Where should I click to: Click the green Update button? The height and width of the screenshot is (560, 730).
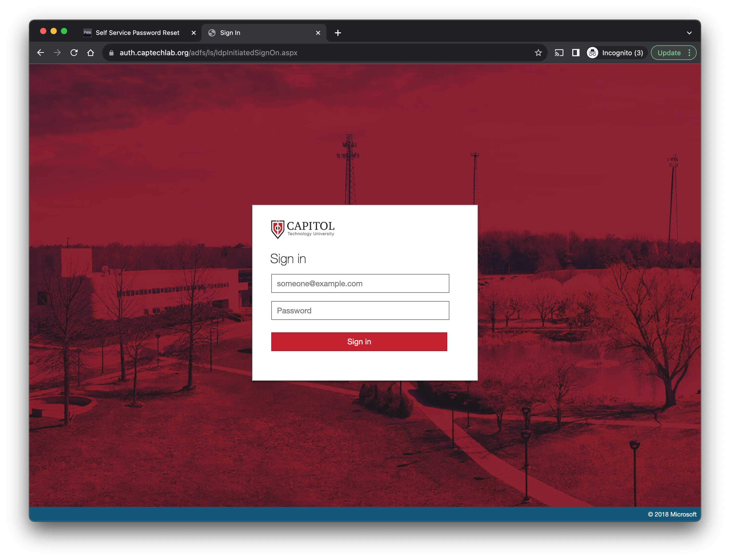coord(669,53)
